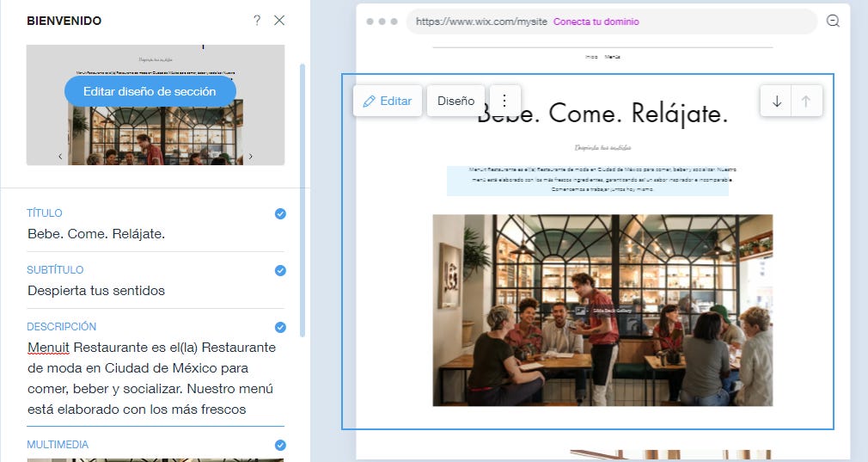Click the SUBTÍTULO section label

(55, 270)
